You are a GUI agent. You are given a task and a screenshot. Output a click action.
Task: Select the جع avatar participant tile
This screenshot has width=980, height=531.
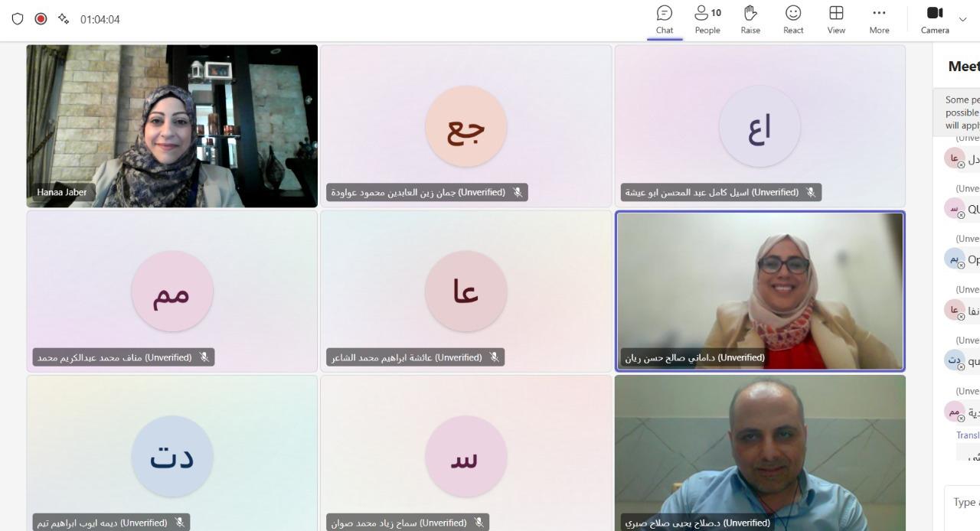point(465,126)
